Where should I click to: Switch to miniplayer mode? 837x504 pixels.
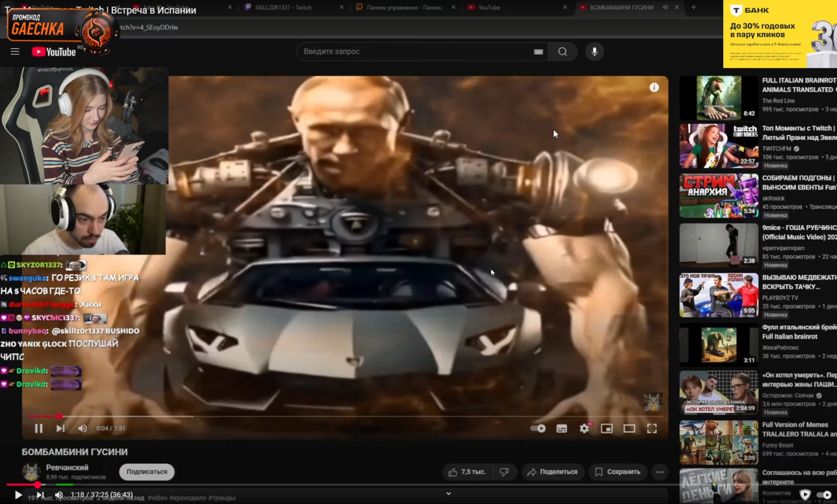point(606,428)
